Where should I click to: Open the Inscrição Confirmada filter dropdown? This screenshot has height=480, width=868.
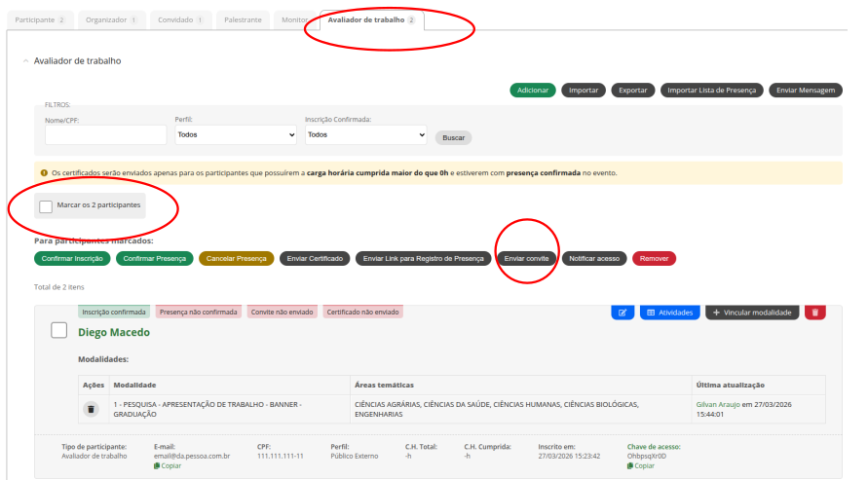(x=366, y=135)
